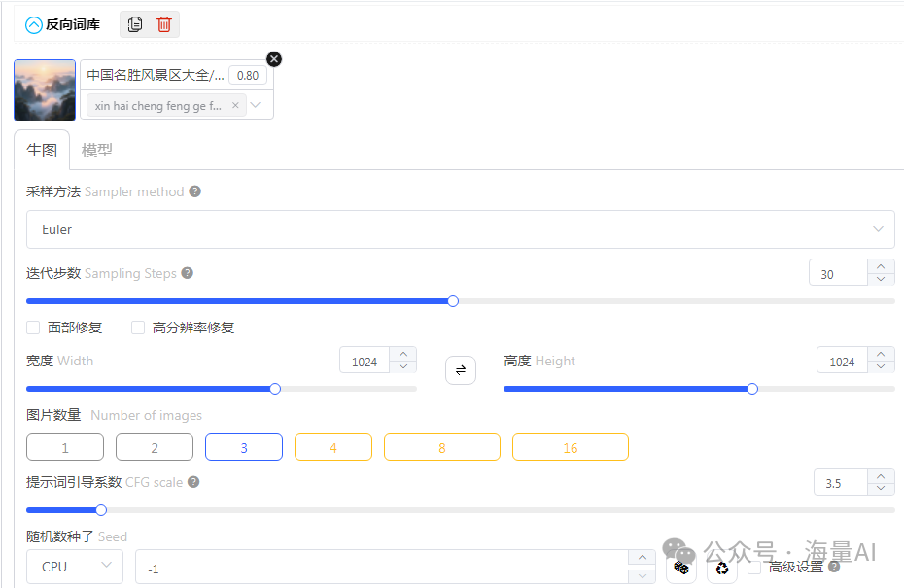This screenshot has height=588, width=904.
Task: Remove the xin hai cheng feng tag
Action: pyautogui.click(x=235, y=106)
